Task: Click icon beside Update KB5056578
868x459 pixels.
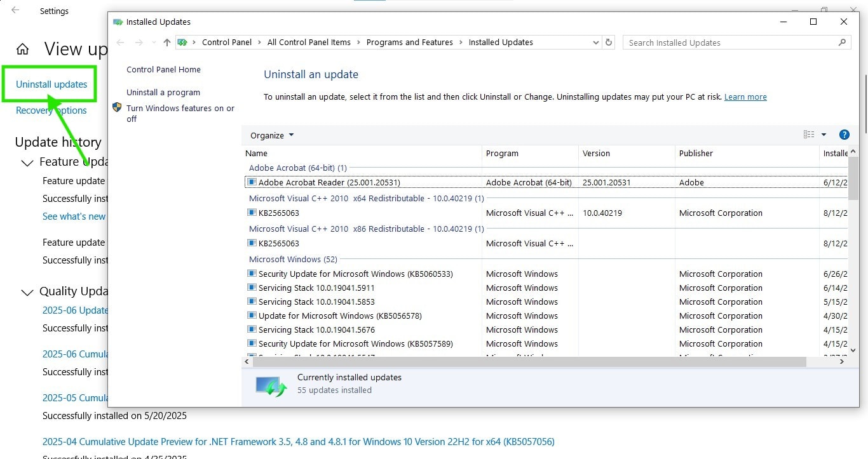Action: point(252,316)
